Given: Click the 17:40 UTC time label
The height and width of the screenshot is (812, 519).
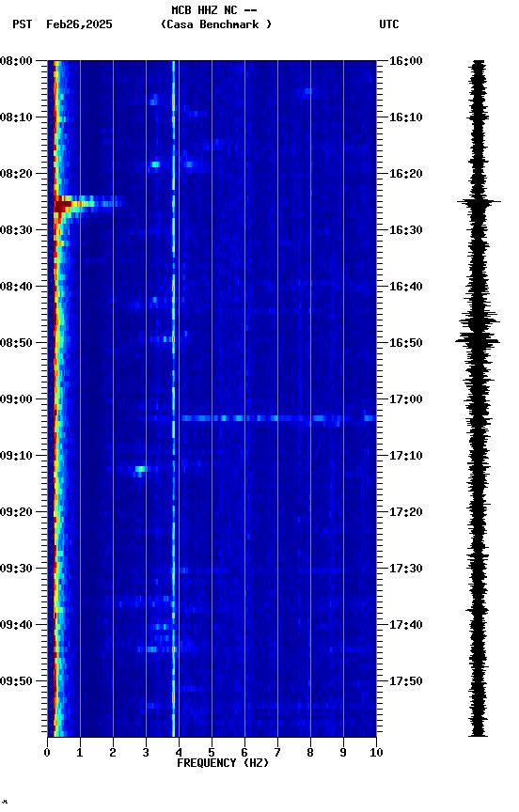Looking at the screenshot, I should click(x=406, y=625).
